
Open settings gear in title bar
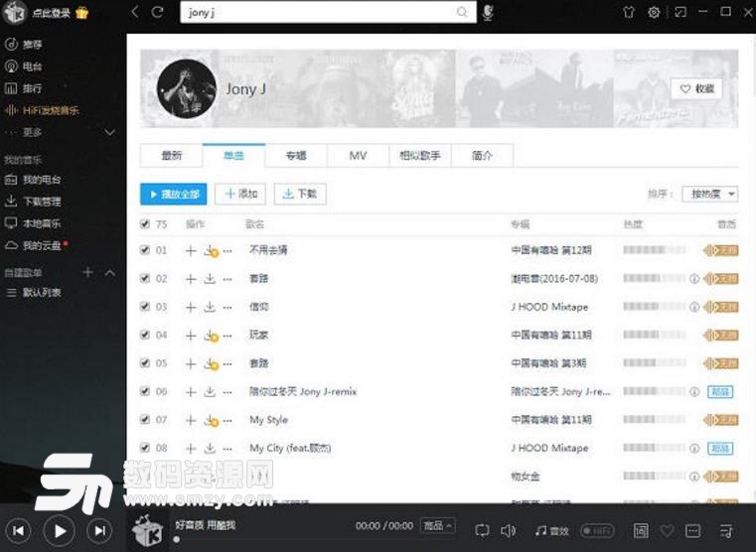point(654,12)
